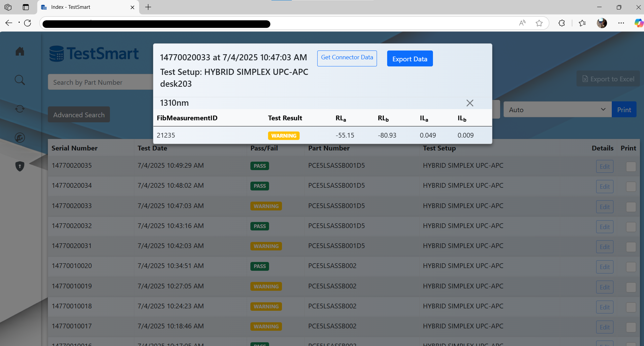Click the refresh sync sidebar icon
Screen dimensions: 644x346
point(20,109)
